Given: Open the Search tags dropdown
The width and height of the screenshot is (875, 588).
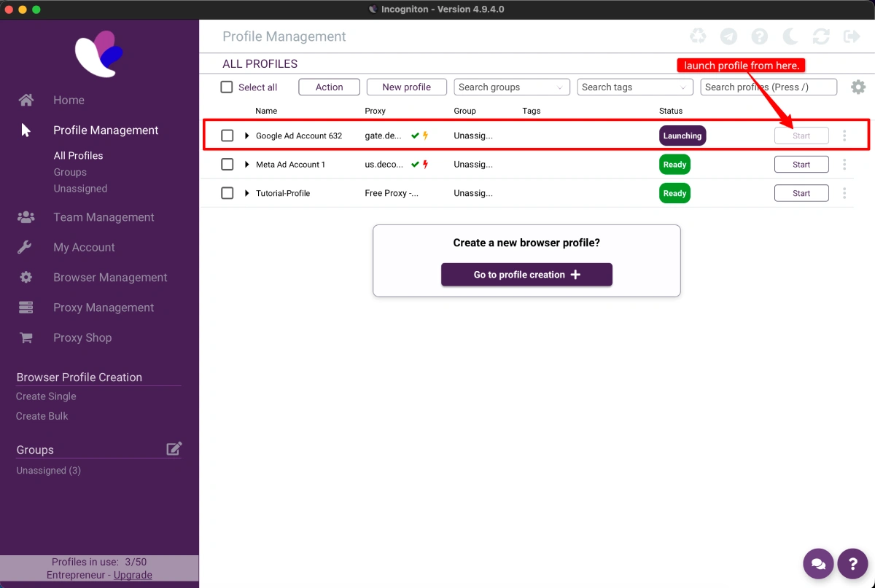Looking at the screenshot, I should tap(635, 87).
